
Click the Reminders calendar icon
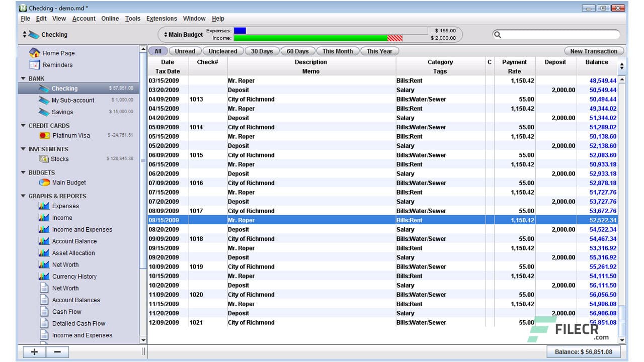tap(34, 65)
